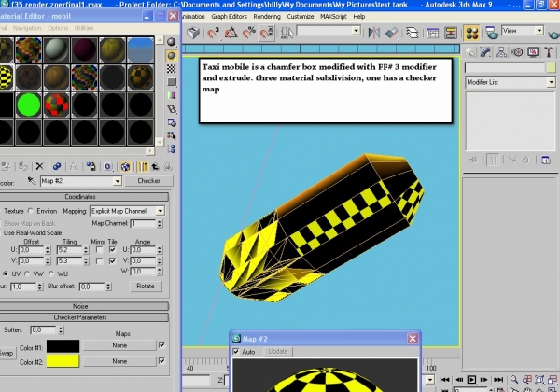
Task: Pick the black Color #1 swatch
Action: [63, 346]
